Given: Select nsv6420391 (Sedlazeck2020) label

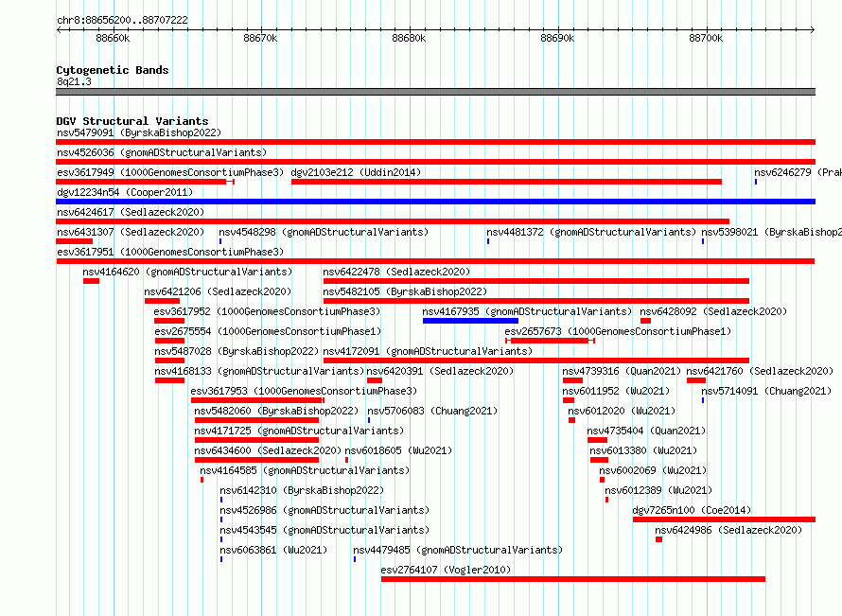Looking at the screenshot, I should point(440,371).
